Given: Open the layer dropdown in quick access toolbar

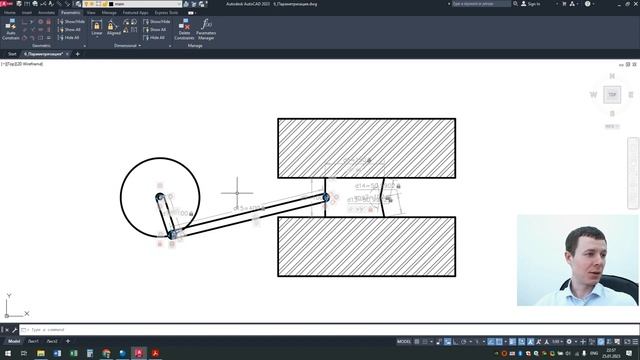Looking at the screenshot, I should click(x=179, y=4).
